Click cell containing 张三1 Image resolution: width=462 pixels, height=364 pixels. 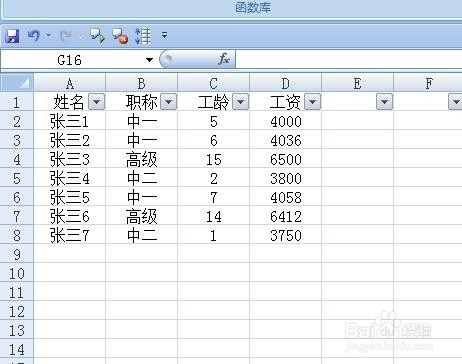pyautogui.click(x=70, y=121)
